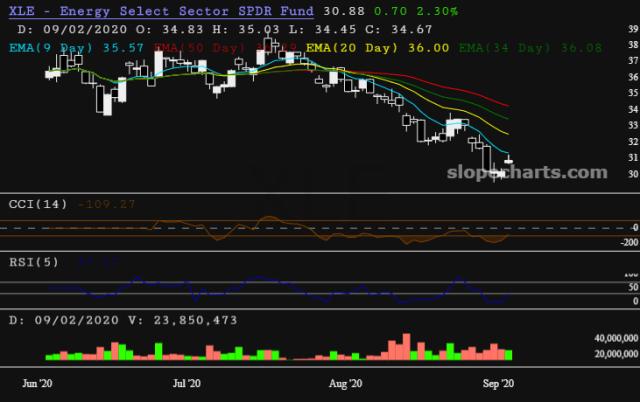Click the Jun '20 time axis label
Screen dimensions: 640x402
point(37,384)
